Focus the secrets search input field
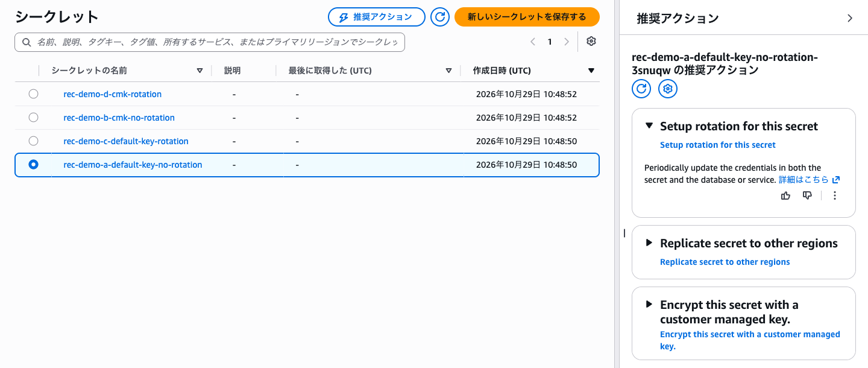868x368 pixels. point(210,42)
